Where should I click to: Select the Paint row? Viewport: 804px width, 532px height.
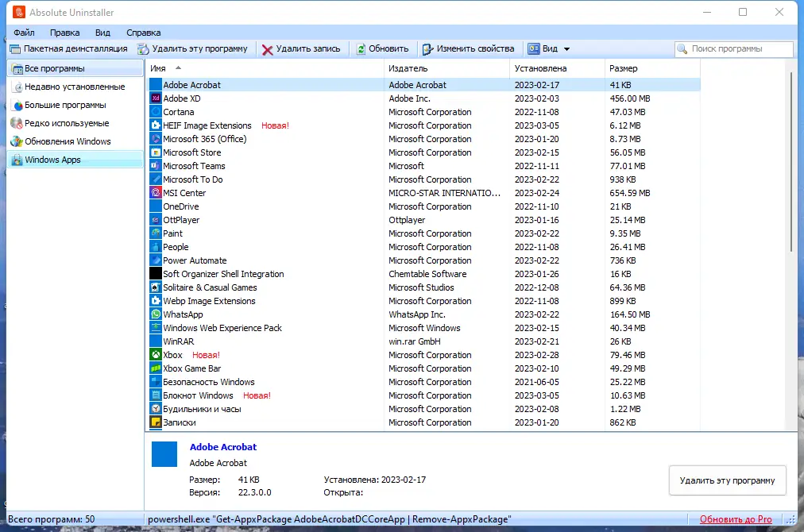[x=423, y=233]
